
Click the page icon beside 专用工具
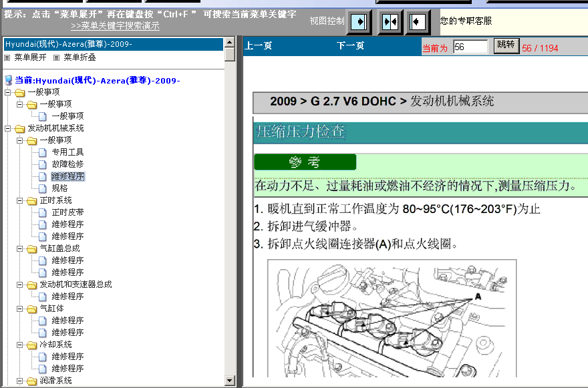click(43, 152)
